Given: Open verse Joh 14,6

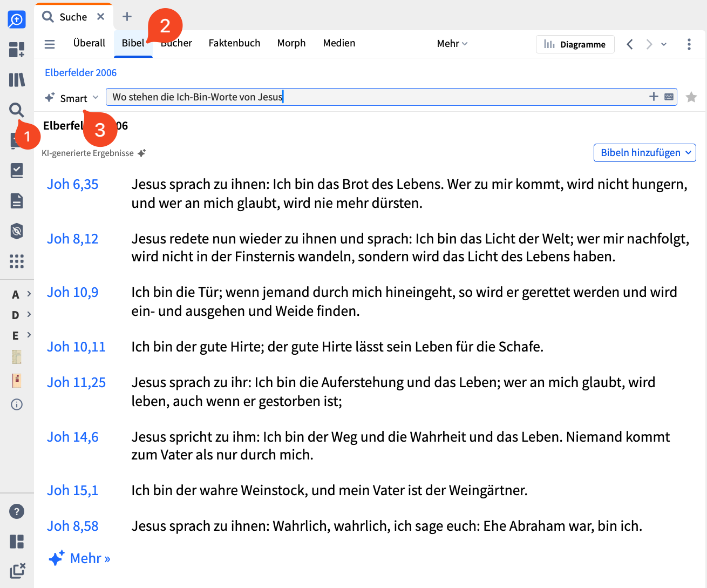Looking at the screenshot, I should [x=72, y=437].
